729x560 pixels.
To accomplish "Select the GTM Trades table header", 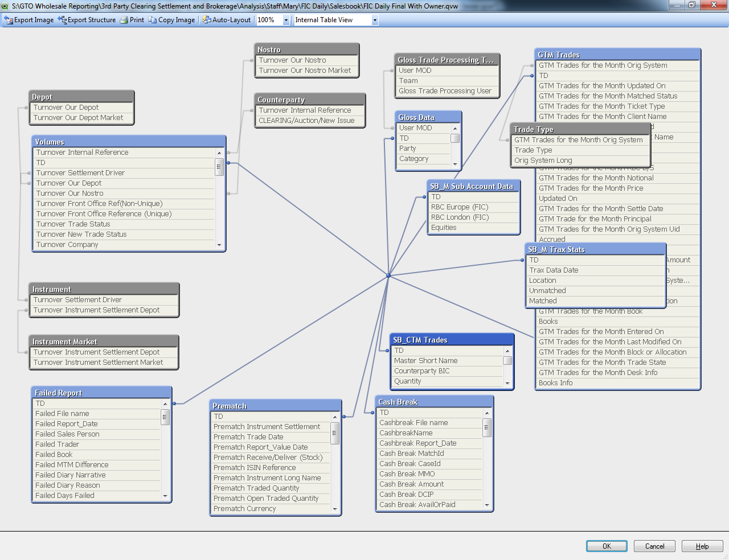I will pos(617,55).
